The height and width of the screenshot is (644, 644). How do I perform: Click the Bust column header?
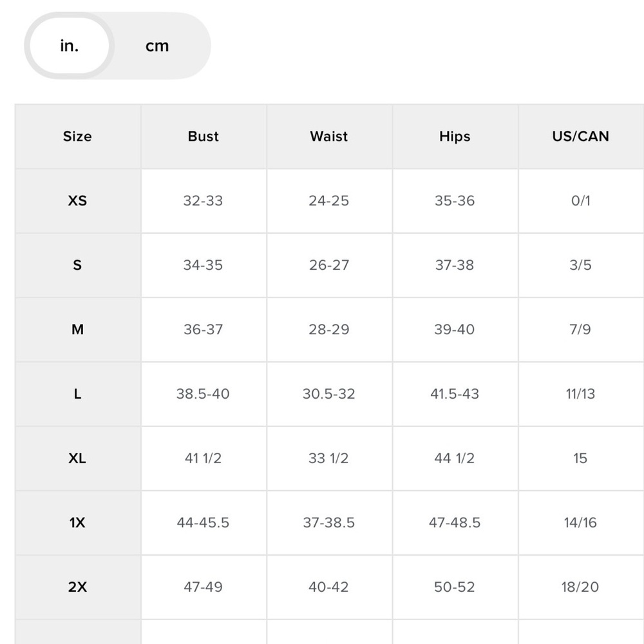[x=203, y=137]
